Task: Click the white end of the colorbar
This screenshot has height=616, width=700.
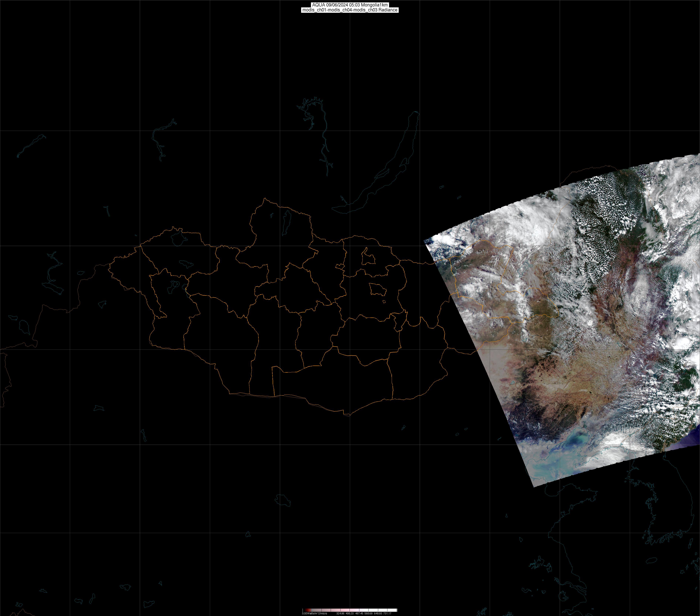Action: coord(394,610)
